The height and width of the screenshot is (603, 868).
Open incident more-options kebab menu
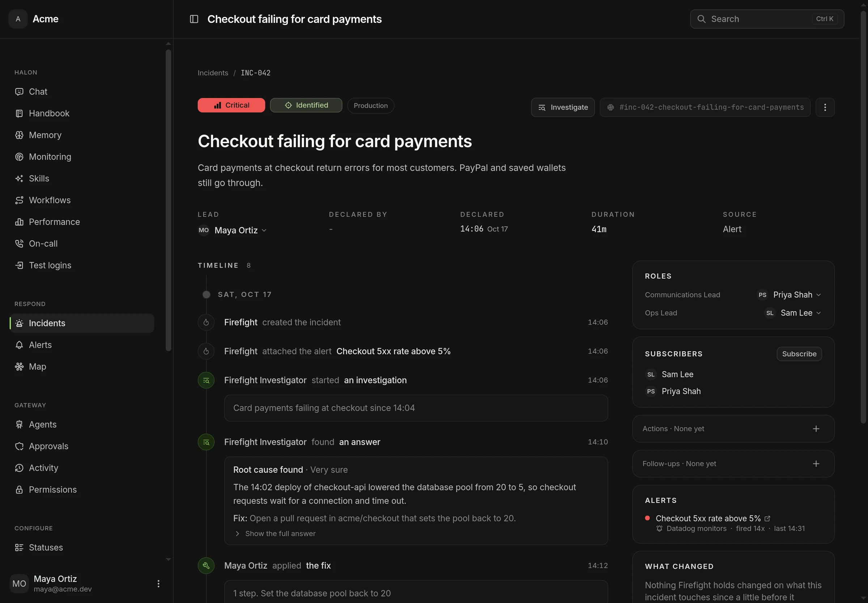click(x=825, y=107)
